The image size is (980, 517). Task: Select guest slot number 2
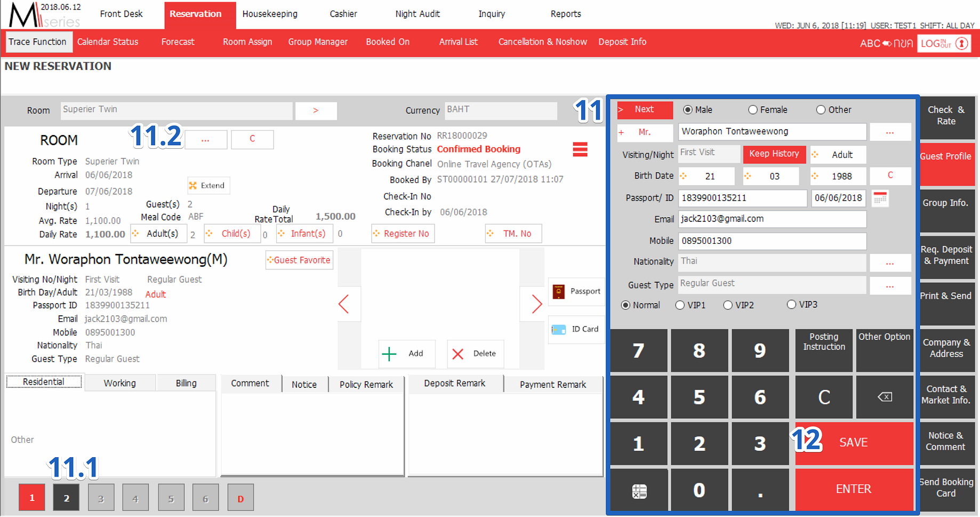tap(66, 498)
